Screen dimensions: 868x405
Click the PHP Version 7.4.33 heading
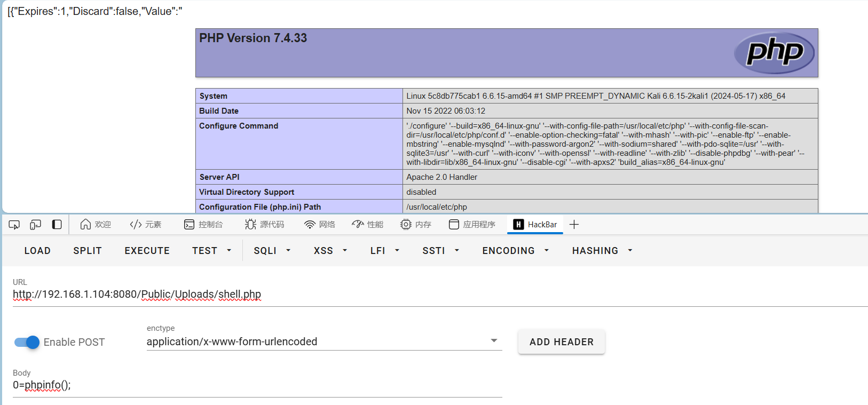[x=253, y=38]
